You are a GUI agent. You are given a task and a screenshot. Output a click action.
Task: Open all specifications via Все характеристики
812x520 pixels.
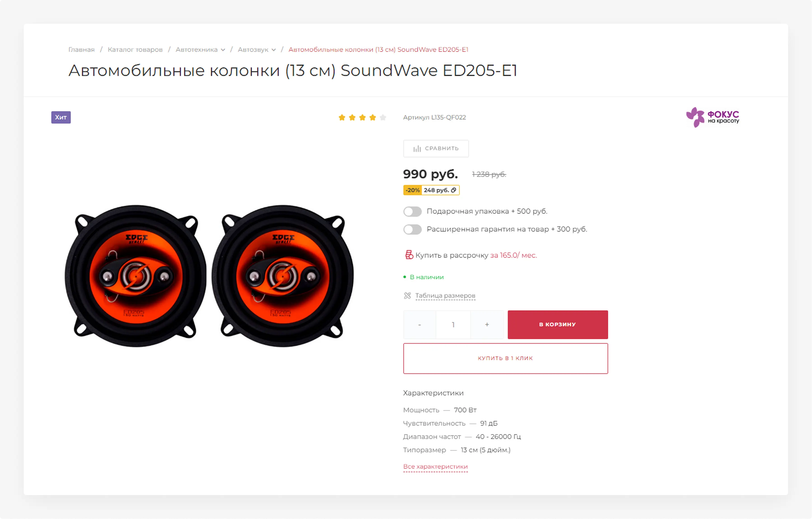[435, 466]
